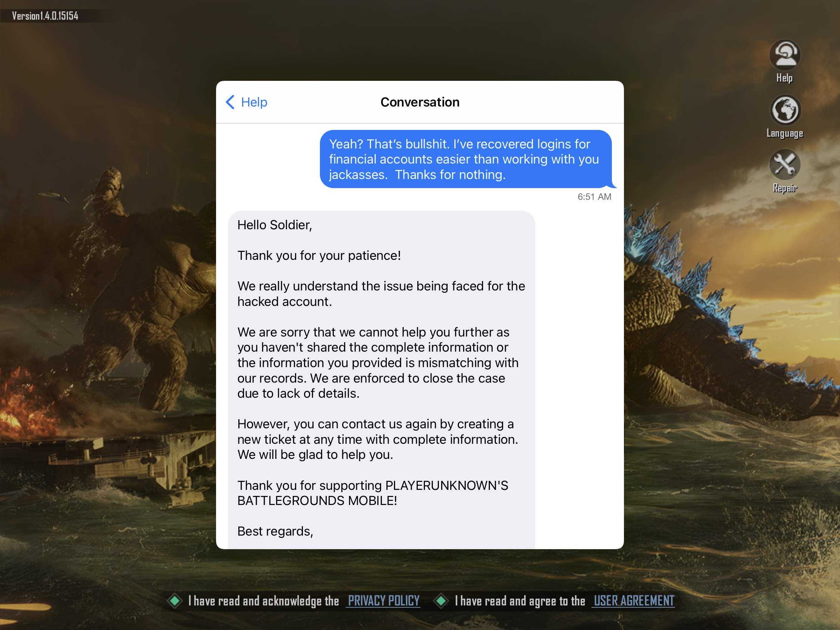Click the Repair label under wrench
840x630 pixels.
pos(784,188)
